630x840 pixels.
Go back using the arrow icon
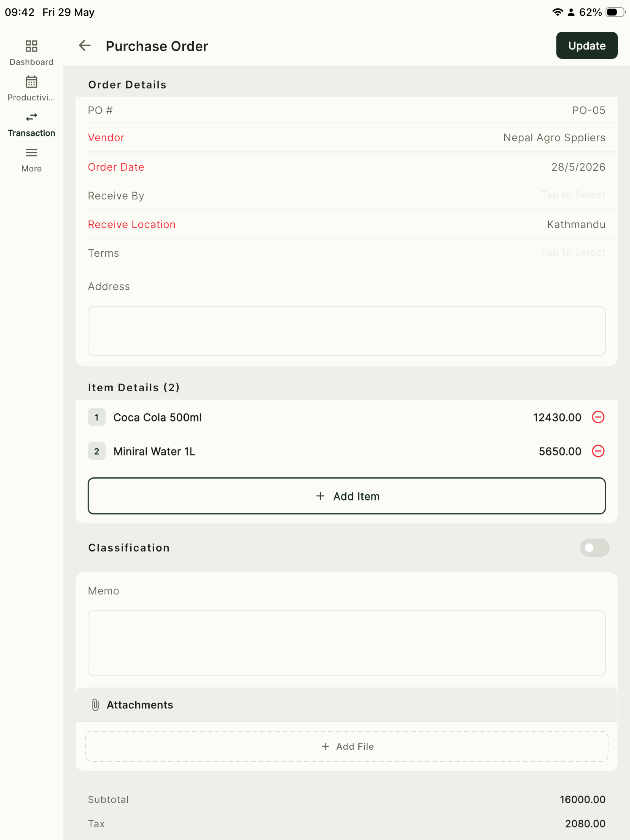pyautogui.click(x=85, y=45)
